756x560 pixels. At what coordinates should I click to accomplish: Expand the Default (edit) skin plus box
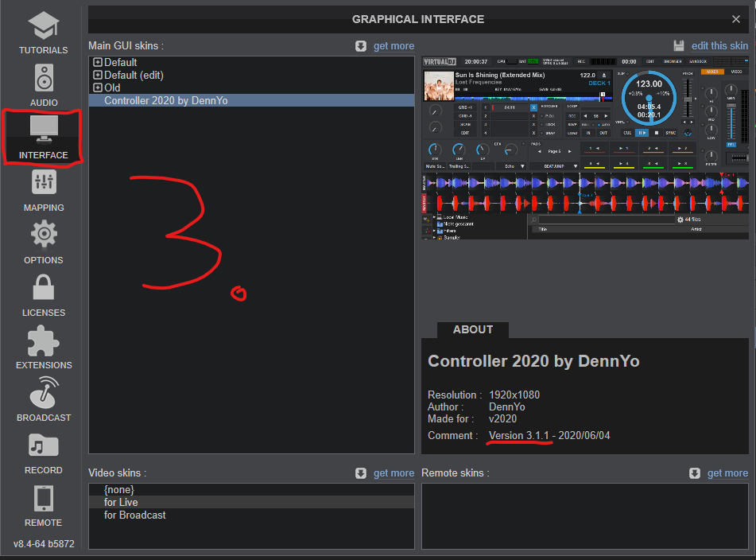click(x=98, y=75)
